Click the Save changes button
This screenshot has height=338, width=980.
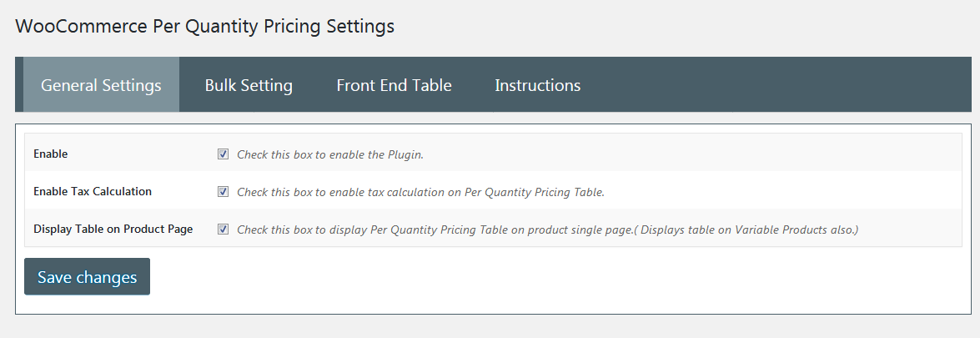[x=87, y=277]
